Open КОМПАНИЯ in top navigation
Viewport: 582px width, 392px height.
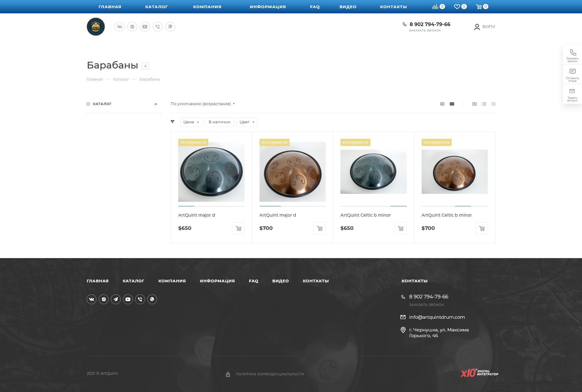(x=207, y=7)
